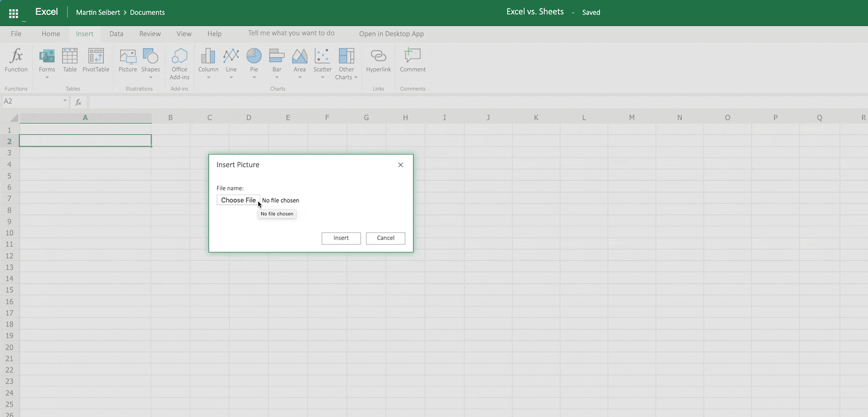
Task: Switch to the Data tab
Action: [x=116, y=34]
